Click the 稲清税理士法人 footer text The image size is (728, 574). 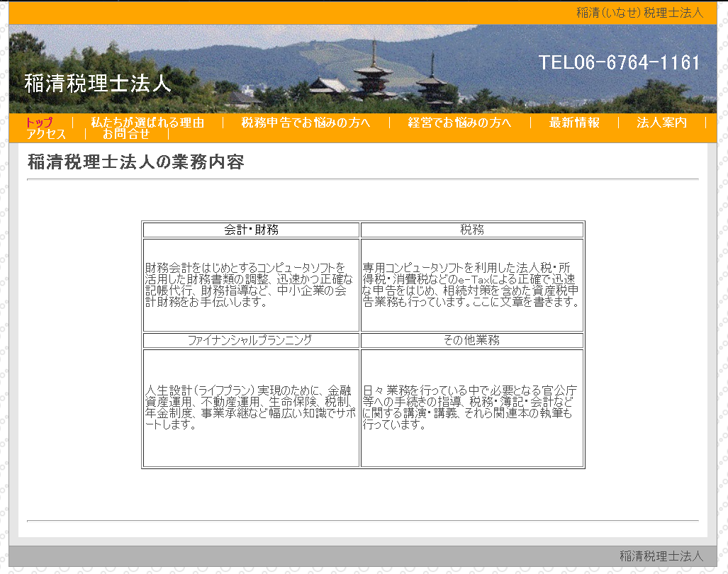point(661,556)
